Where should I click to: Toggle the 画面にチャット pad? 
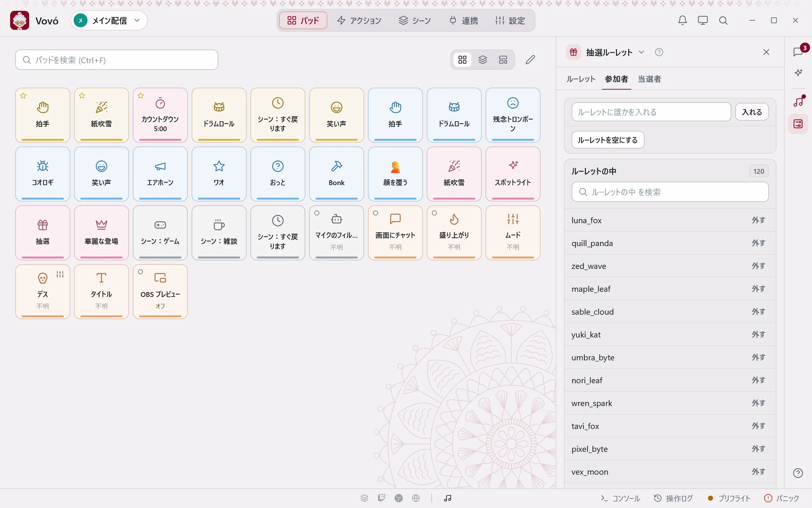[x=395, y=232]
